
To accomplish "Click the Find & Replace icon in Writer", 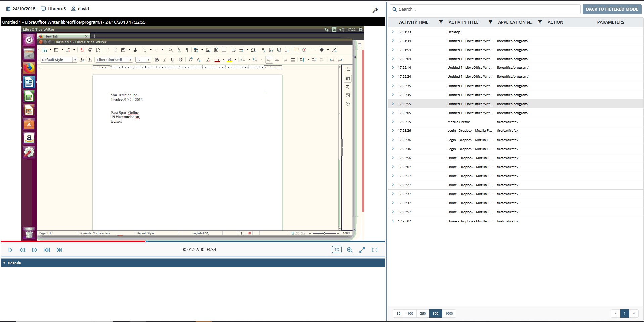I will [170, 50].
